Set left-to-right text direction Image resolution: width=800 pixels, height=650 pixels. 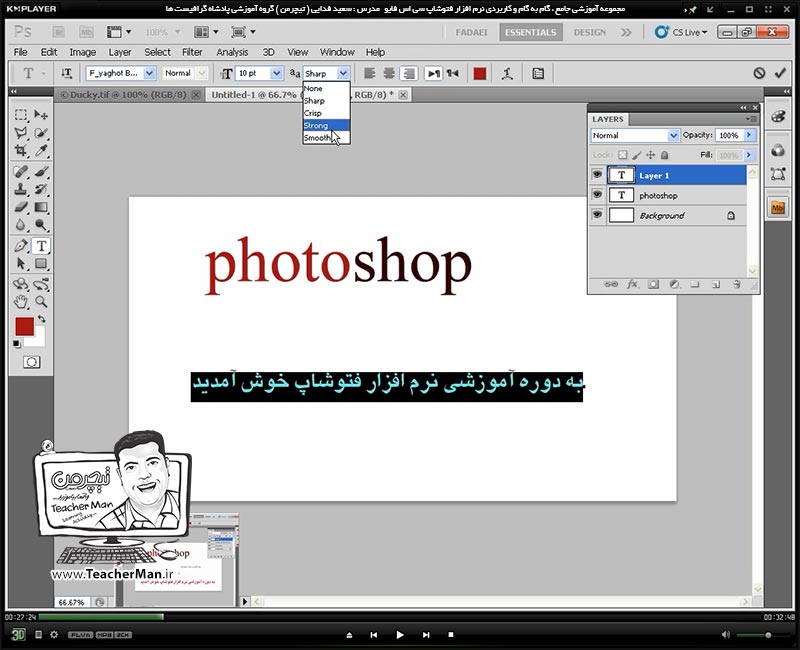click(433, 73)
